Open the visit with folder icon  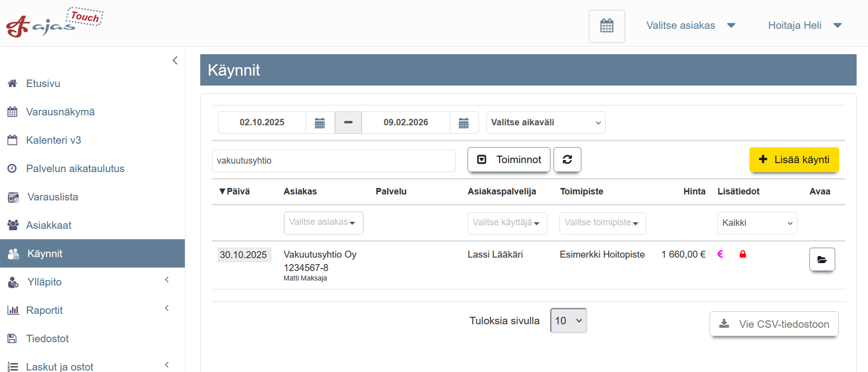(x=822, y=260)
